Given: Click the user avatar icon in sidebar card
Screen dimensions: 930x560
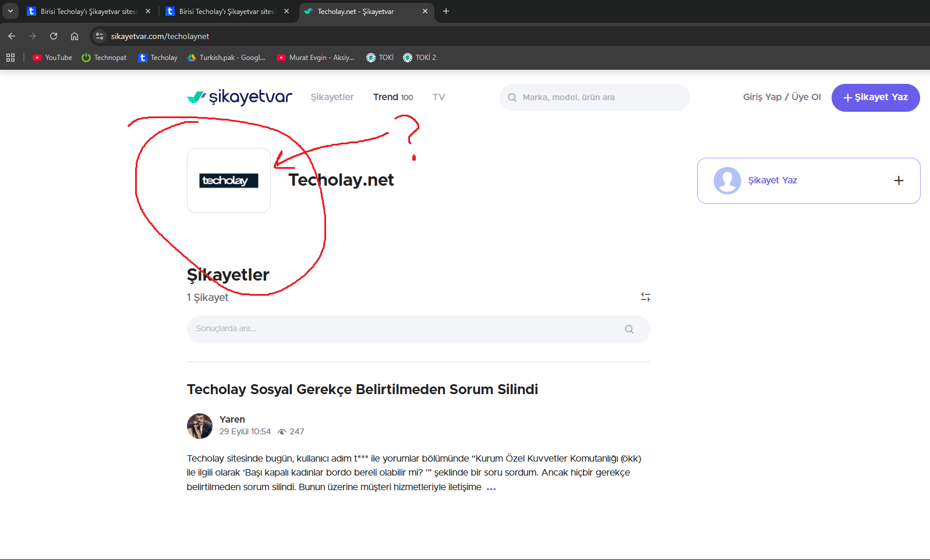Looking at the screenshot, I should click(727, 180).
